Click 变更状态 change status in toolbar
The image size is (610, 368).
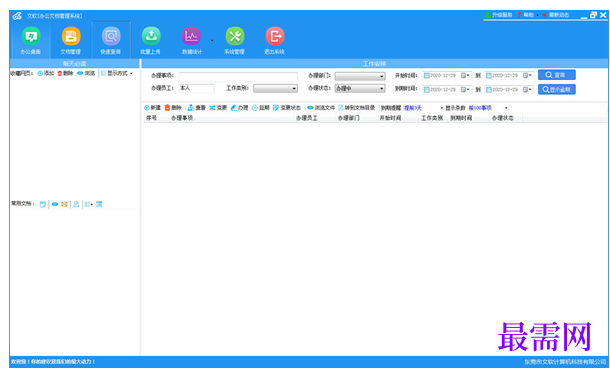click(287, 108)
